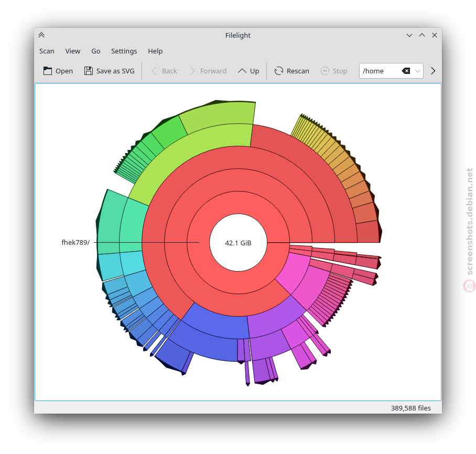This screenshot has height=454, width=476.
Task: Open the Settings menu
Action: 124,51
